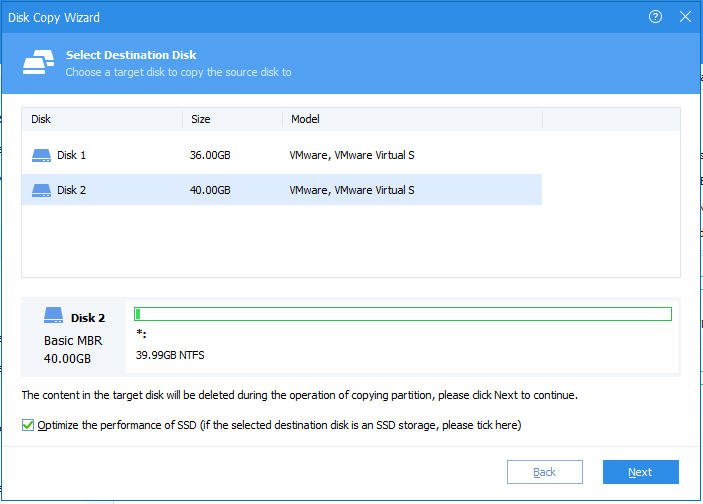Click the 36.00GB size cell
The image size is (703, 504).
click(x=211, y=155)
